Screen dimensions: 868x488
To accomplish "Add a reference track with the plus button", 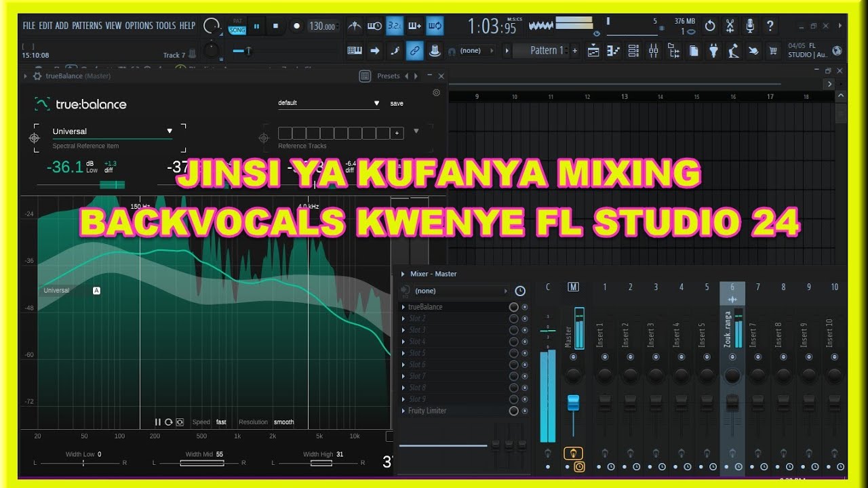I will [x=397, y=133].
